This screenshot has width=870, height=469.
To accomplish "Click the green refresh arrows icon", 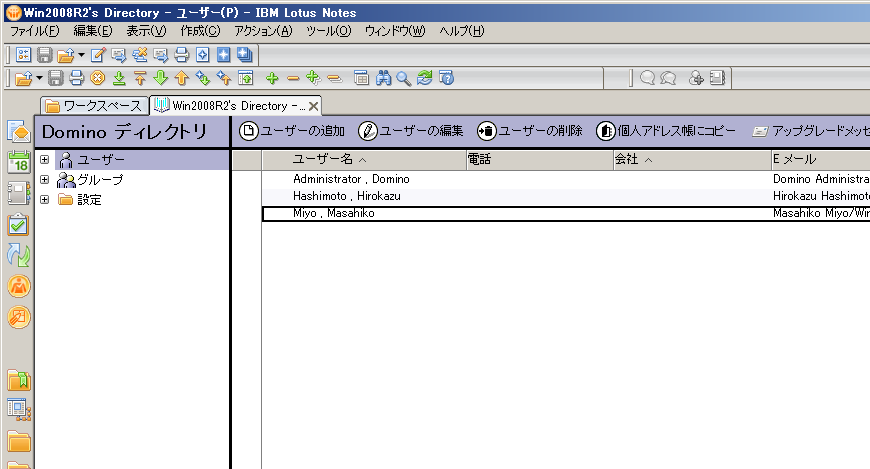I will pos(424,78).
